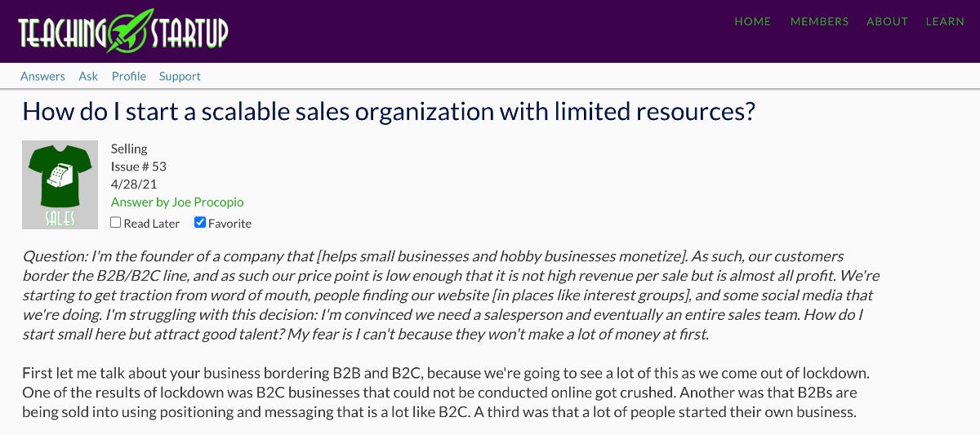This screenshot has width=980, height=435.
Task: Navigate to LEARN in the header
Action: (x=945, y=21)
